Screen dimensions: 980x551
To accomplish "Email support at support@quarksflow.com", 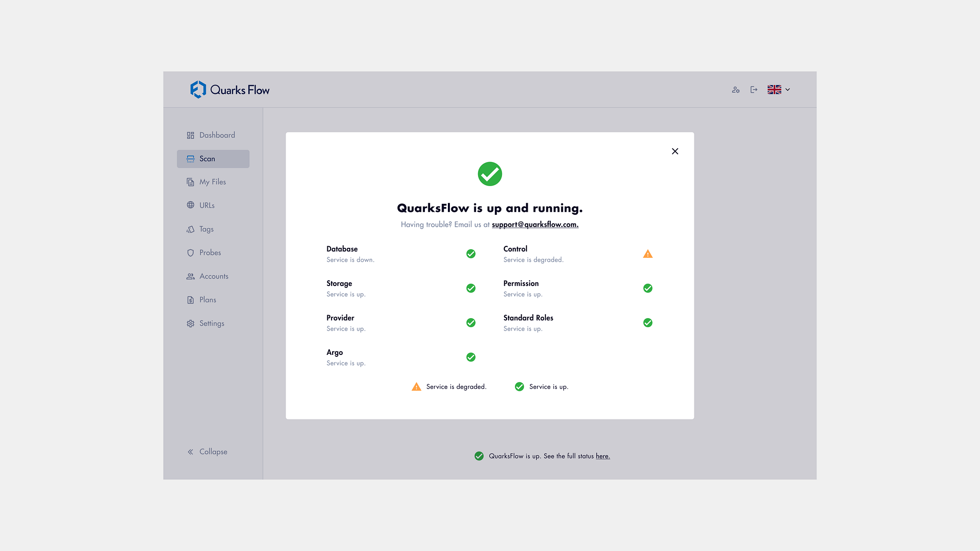I will [535, 224].
